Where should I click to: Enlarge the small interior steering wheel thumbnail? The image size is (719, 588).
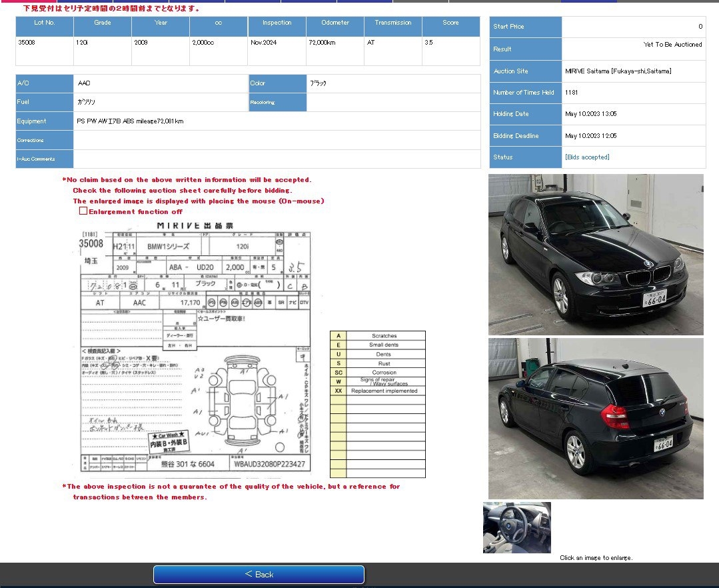pos(516,527)
